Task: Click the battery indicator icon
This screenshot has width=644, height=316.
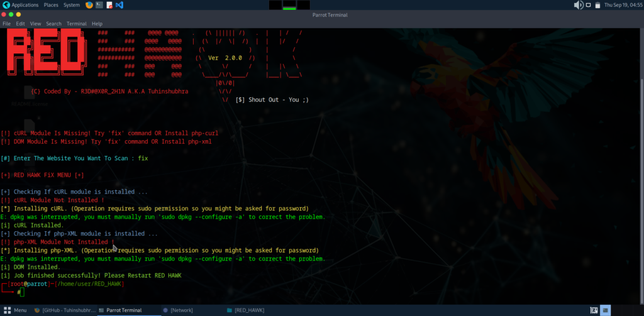Action: click(x=597, y=5)
